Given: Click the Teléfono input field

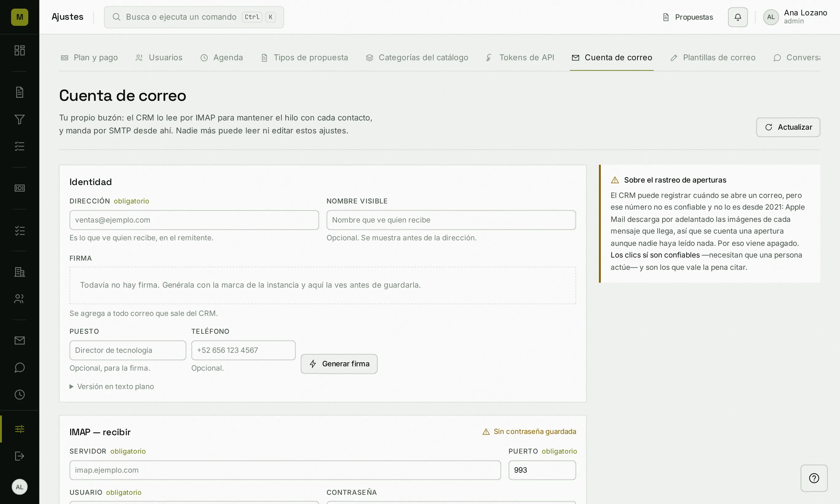Looking at the screenshot, I should [243, 350].
